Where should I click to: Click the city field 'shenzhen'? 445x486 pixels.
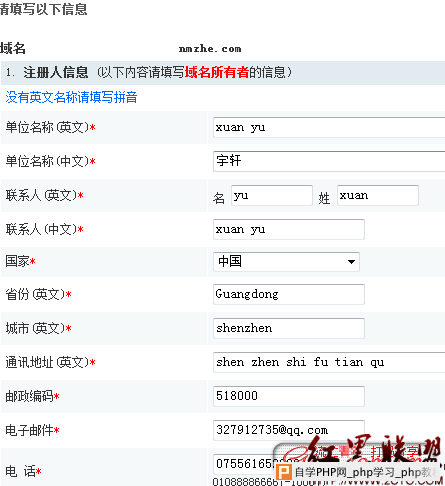pyautogui.click(x=289, y=328)
